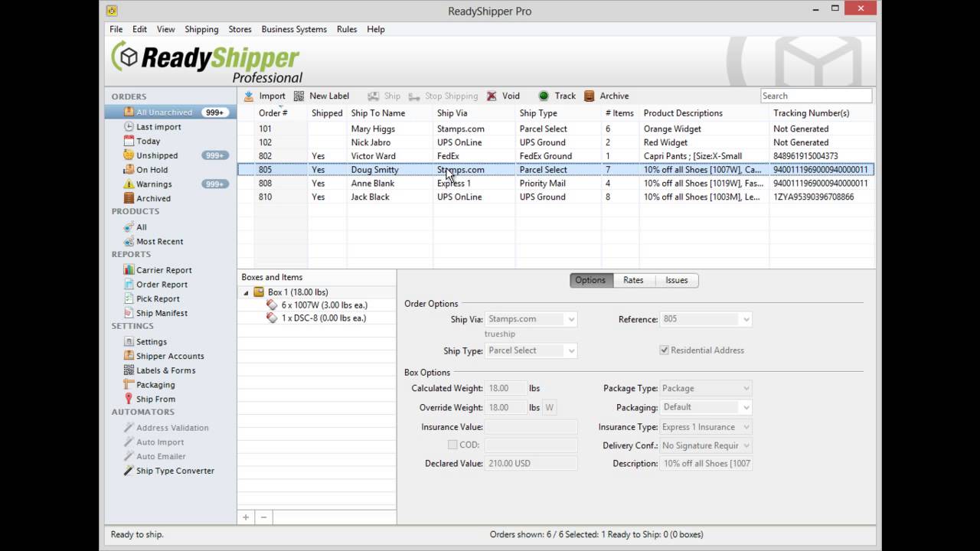Open Settings in the sidebar
This screenshot has width=980, height=551.
click(x=151, y=342)
